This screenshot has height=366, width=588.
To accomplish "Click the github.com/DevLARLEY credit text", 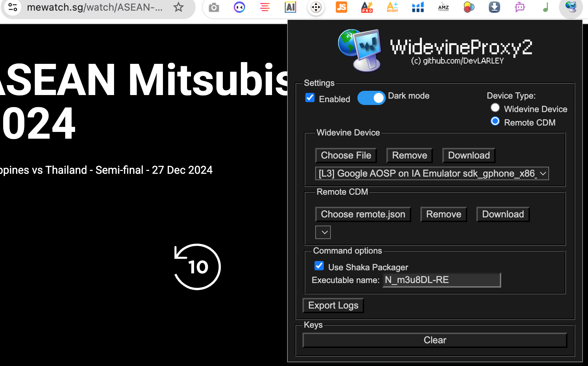I will point(457,61).
